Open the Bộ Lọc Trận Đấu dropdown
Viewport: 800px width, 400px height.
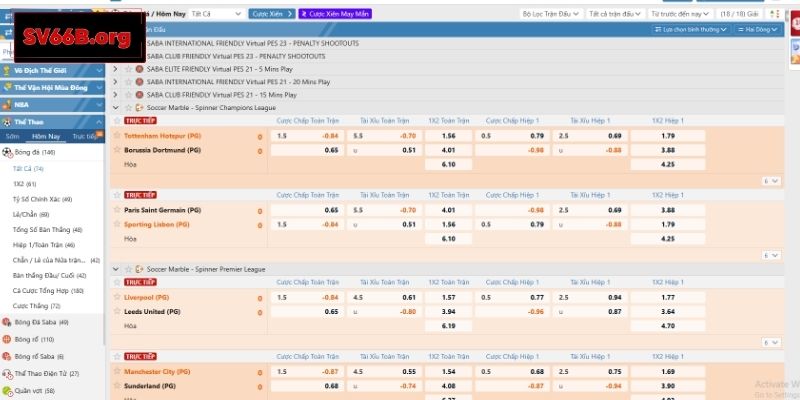click(549, 15)
